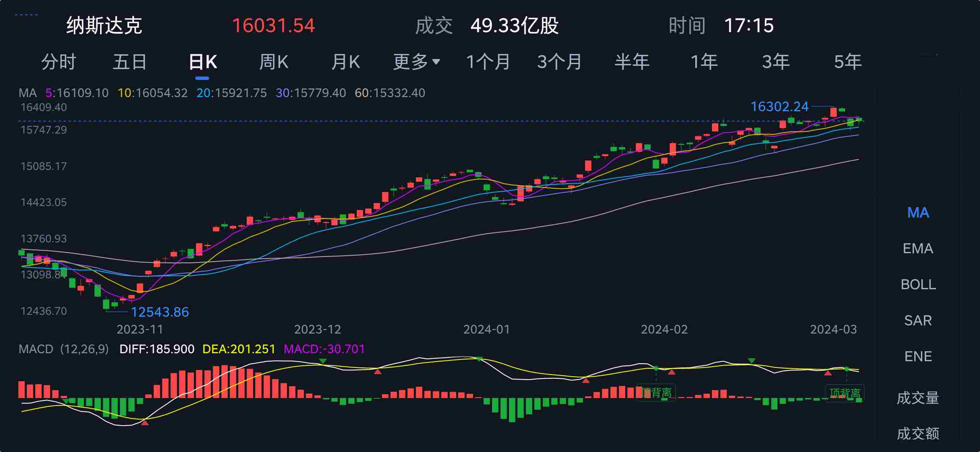
Task: Click the 13760.93 price axis label
Action: pyautogui.click(x=44, y=239)
